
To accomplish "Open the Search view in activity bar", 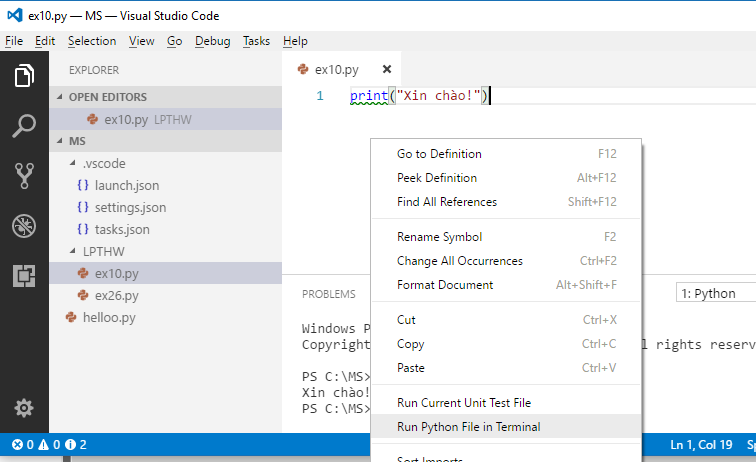I will pos(24,126).
